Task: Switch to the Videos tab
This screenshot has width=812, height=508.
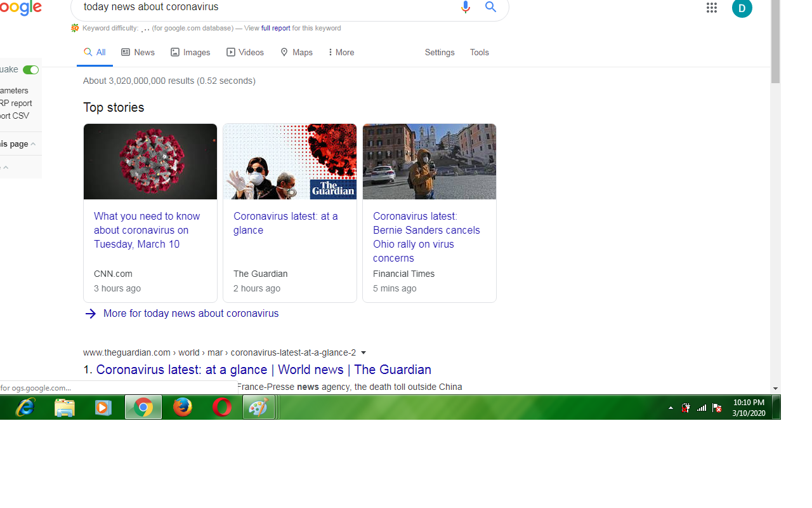Action: 246,52
